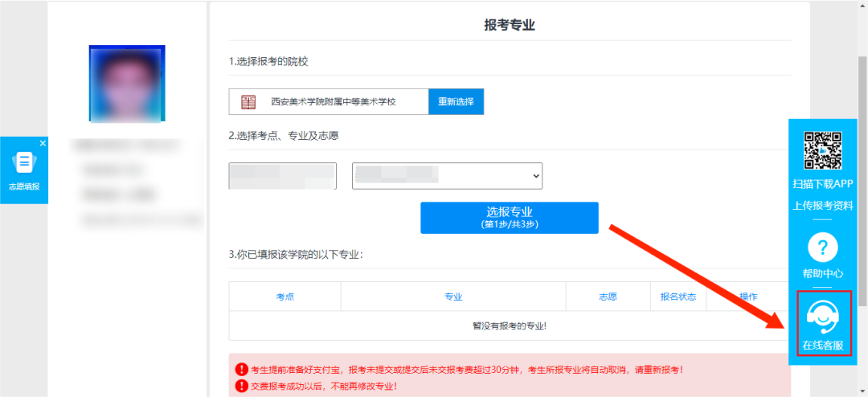Click the headset customer service icon
The height and width of the screenshot is (397, 868).
click(x=823, y=316)
